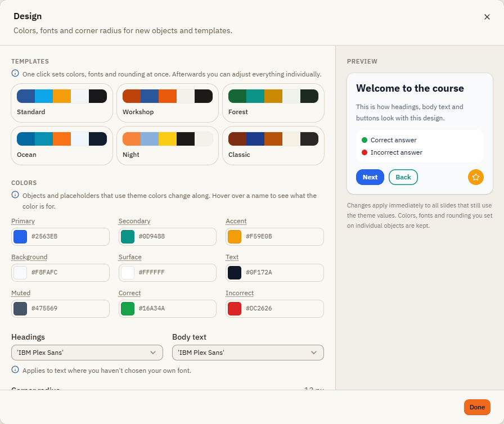
Task: Open the Body text font dropdown
Action: [x=248, y=353]
